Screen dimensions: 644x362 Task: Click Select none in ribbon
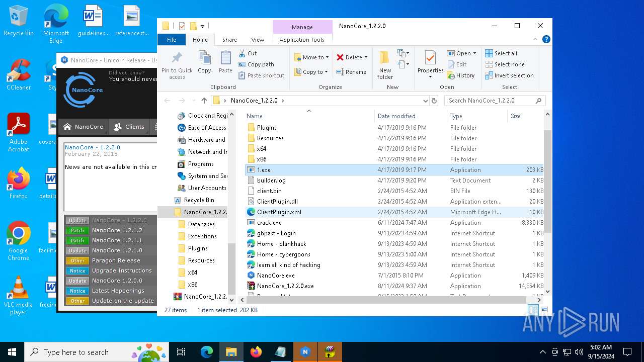point(505,64)
